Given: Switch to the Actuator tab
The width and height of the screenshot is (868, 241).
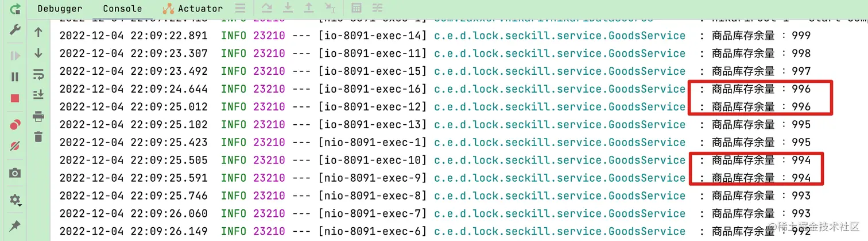Looking at the screenshot, I should [x=193, y=9].
